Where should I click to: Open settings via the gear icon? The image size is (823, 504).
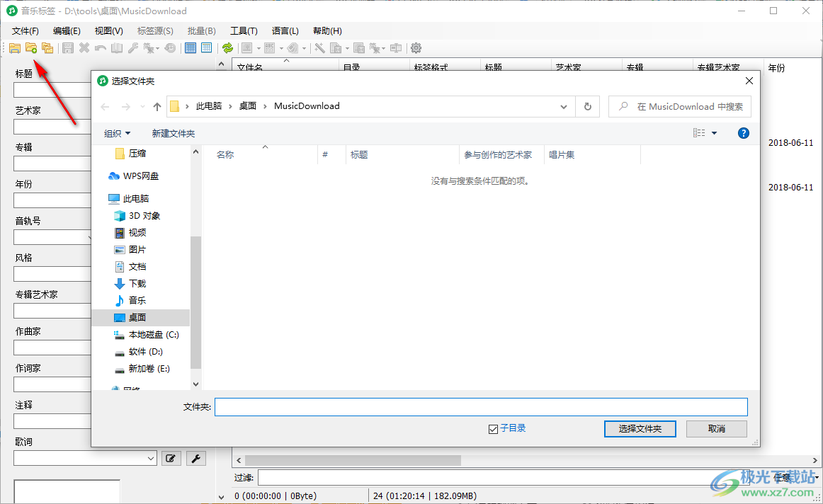[416, 47]
